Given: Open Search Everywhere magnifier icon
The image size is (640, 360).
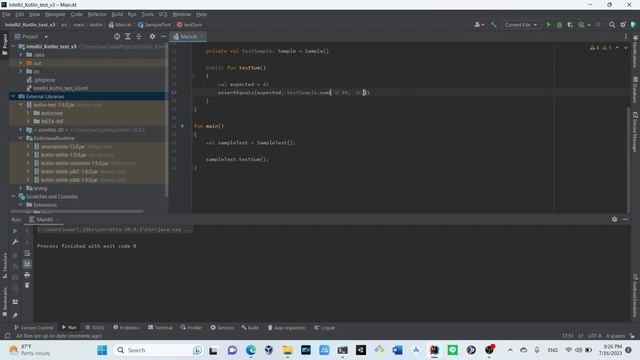Looking at the screenshot, I should [612, 25].
